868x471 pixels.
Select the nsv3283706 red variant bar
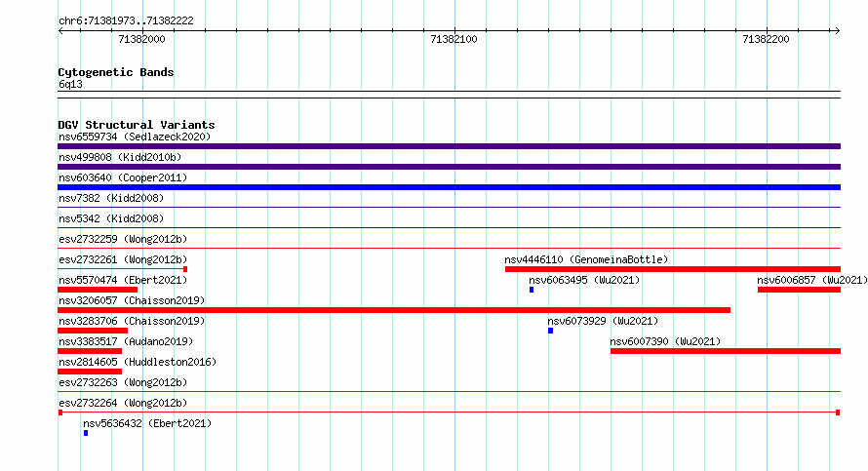point(93,331)
